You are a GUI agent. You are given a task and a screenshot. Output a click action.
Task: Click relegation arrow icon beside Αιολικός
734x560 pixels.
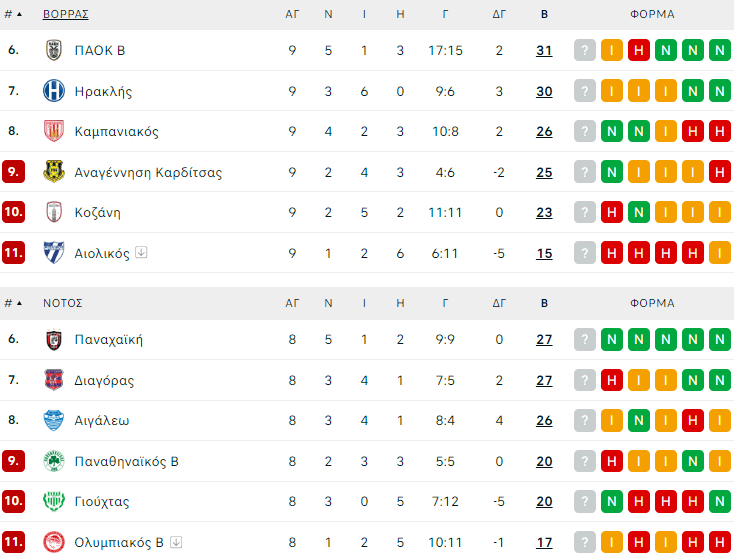[141, 253]
